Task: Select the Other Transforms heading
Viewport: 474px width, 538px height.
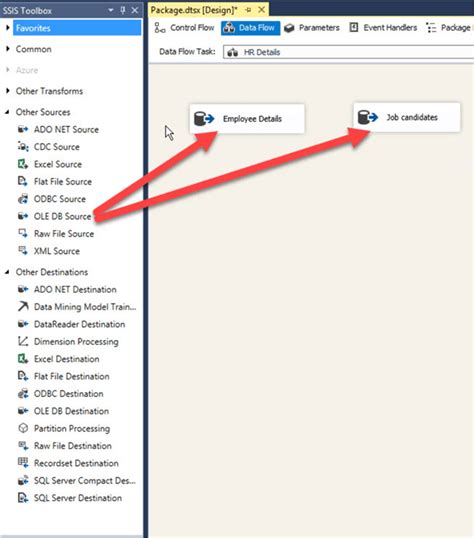Action: (49, 91)
